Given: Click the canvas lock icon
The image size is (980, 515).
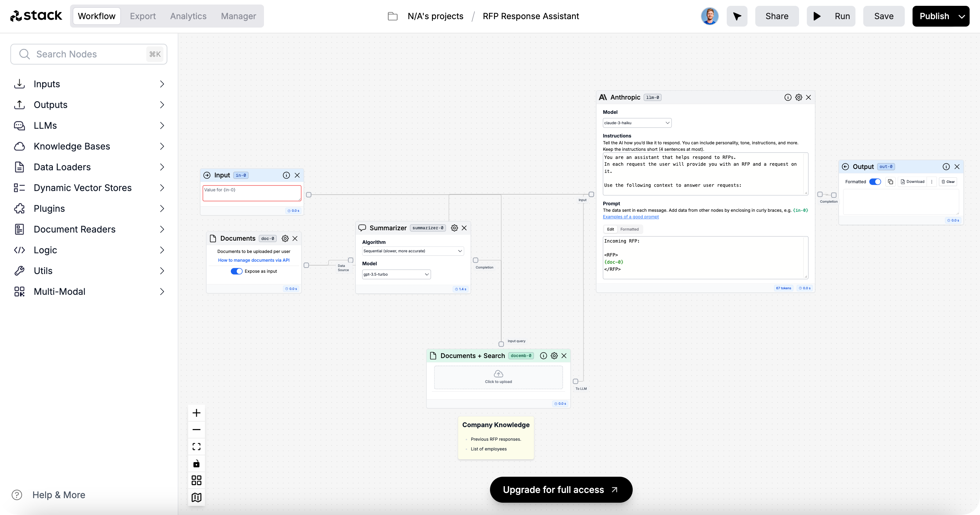Looking at the screenshot, I should click(x=196, y=463).
